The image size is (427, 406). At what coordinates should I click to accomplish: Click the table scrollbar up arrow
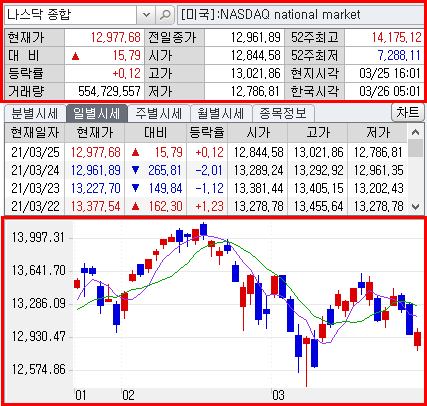point(415,132)
